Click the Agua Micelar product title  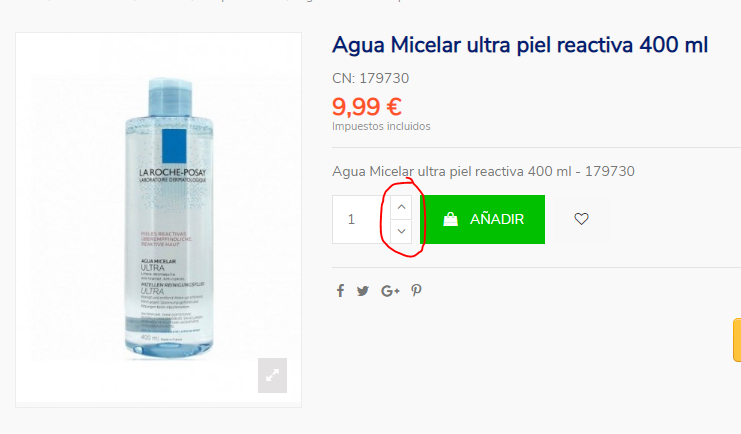click(x=520, y=45)
